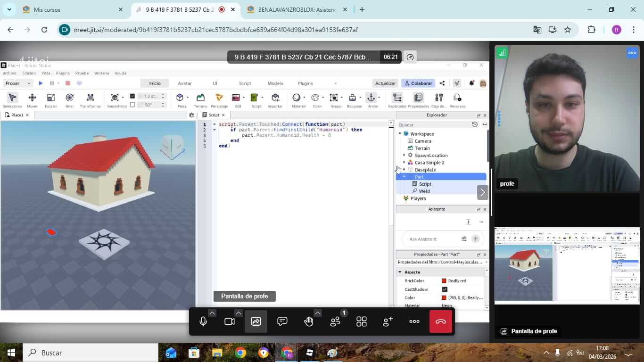This screenshot has height=362, width=644.
Task: Click the explorer history filter icon
Action: coord(475,124)
